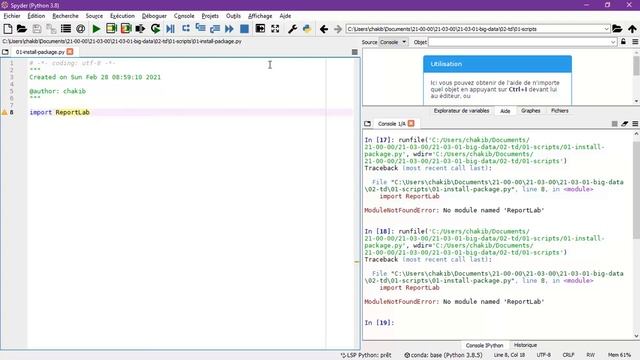Open editor pane options menu icon
The width and height of the screenshot is (640, 360).
coord(354,52)
